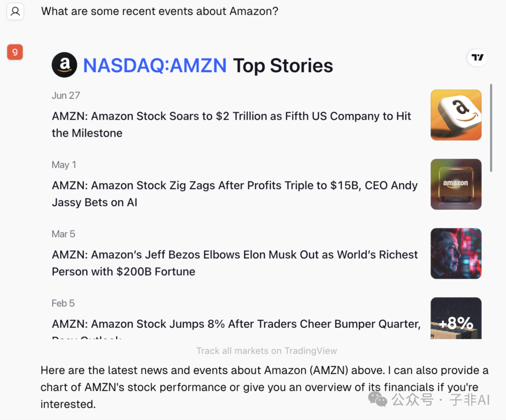506x420 pixels.
Task: Click the Elon Musk profile thumbnail
Action: (456, 254)
